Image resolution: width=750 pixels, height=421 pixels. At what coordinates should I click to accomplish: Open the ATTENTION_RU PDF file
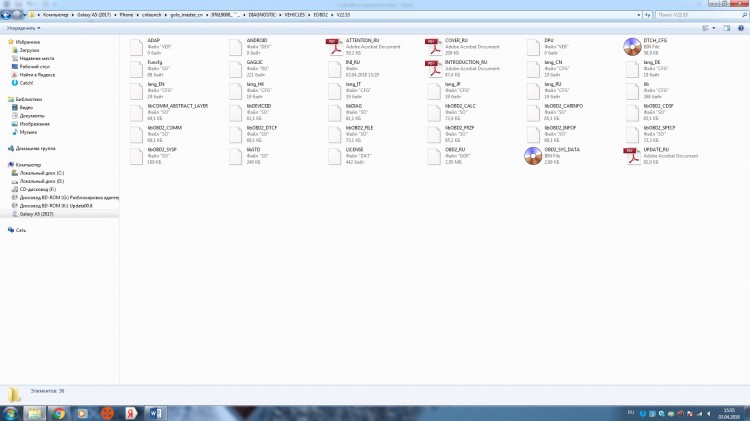point(336,44)
